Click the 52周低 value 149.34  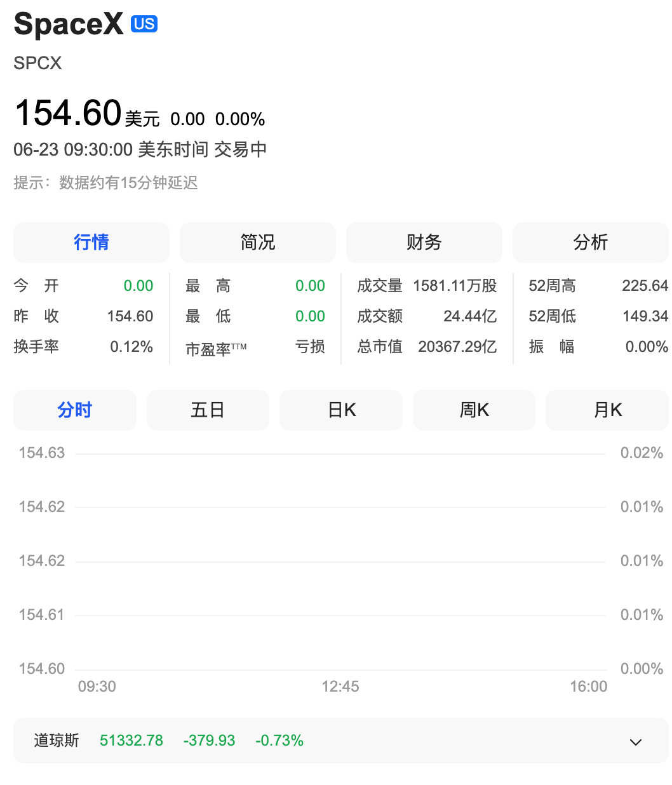[x=645, y=316]
